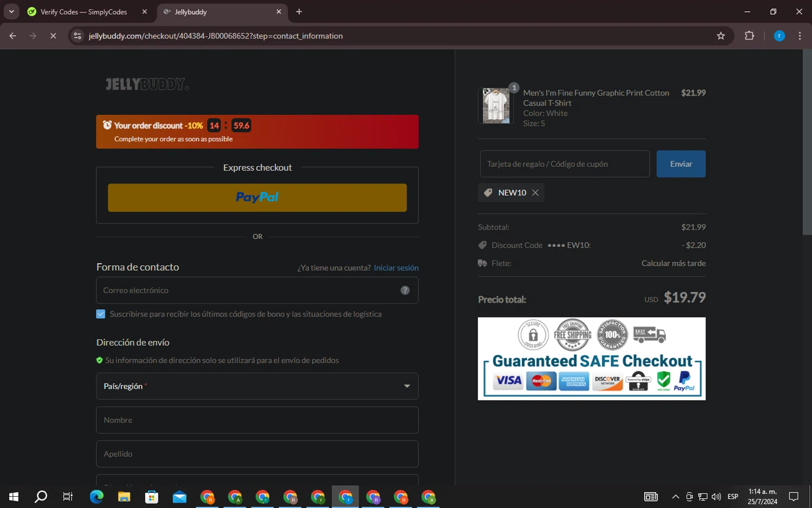The image size is (812, 508).
Task: Open the clock showing 1:14 a. m.
Action: [x=763, y=497]
